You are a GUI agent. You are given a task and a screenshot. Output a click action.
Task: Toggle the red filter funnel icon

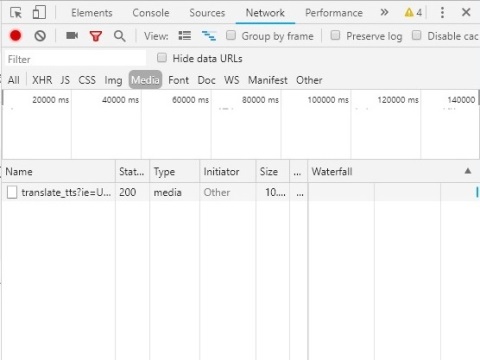coord(96,36)
